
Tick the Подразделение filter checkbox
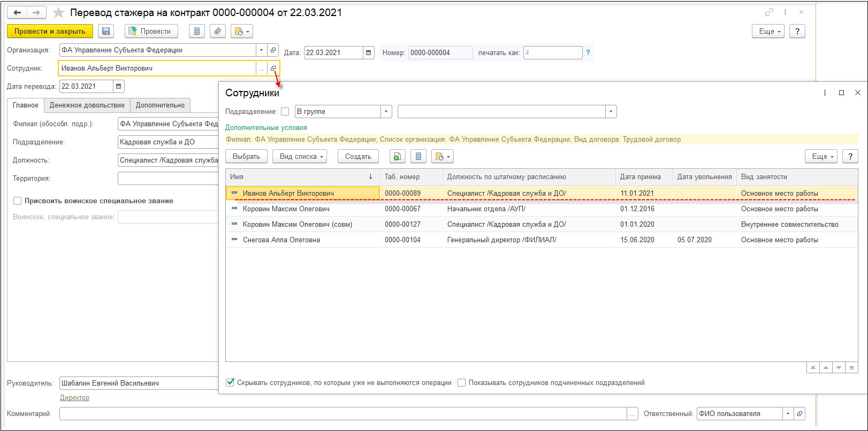coord(285,111)
